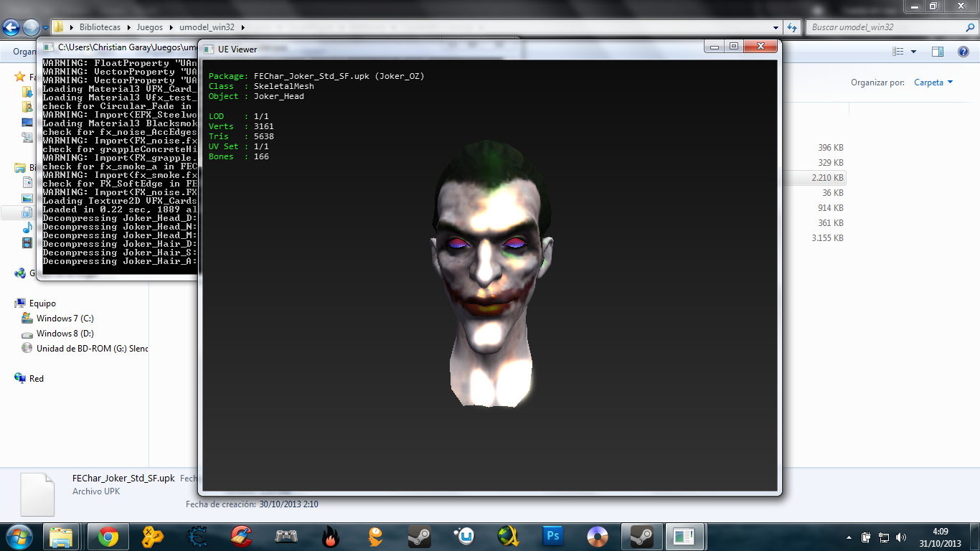Click the Favorites star in navigation pane

click(x=20, y=76)
